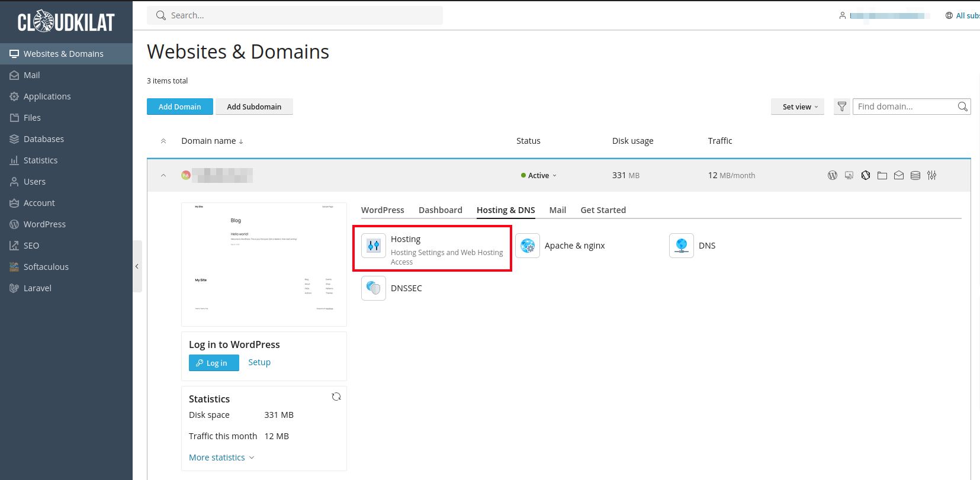Click magnifier icon in Find domain field
Viewport: 980px width, 480px height.
(x=963, y=107)
